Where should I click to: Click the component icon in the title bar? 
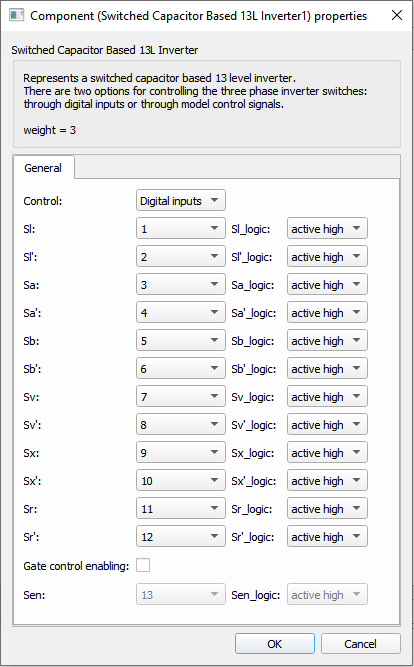pyautogui.click(x=17, y=16)
